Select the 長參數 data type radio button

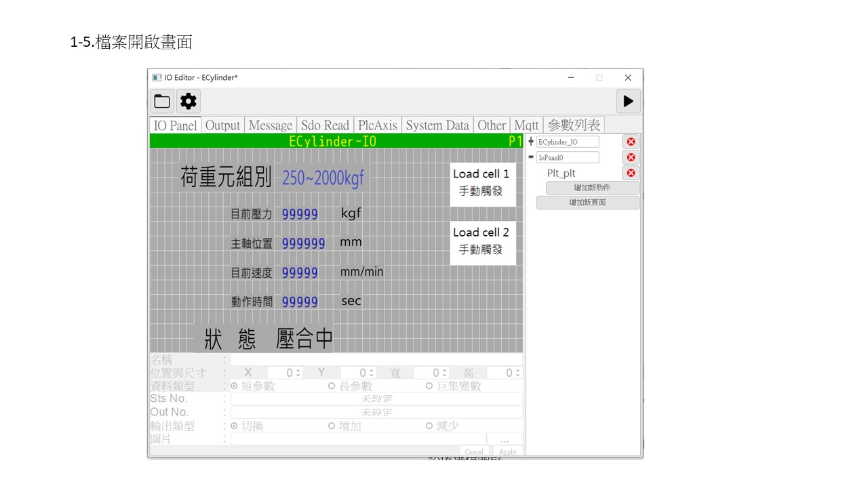pyautogui.click(x=332, y=386)
